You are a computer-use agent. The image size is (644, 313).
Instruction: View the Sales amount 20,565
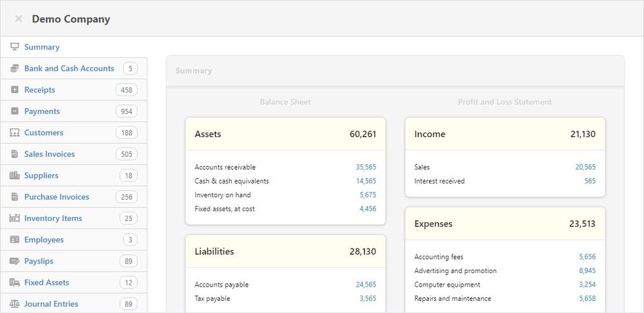tap(585, 167)
